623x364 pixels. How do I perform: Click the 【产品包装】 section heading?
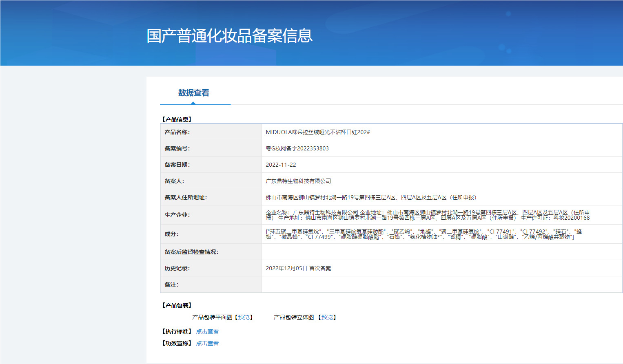pos(177,305)
